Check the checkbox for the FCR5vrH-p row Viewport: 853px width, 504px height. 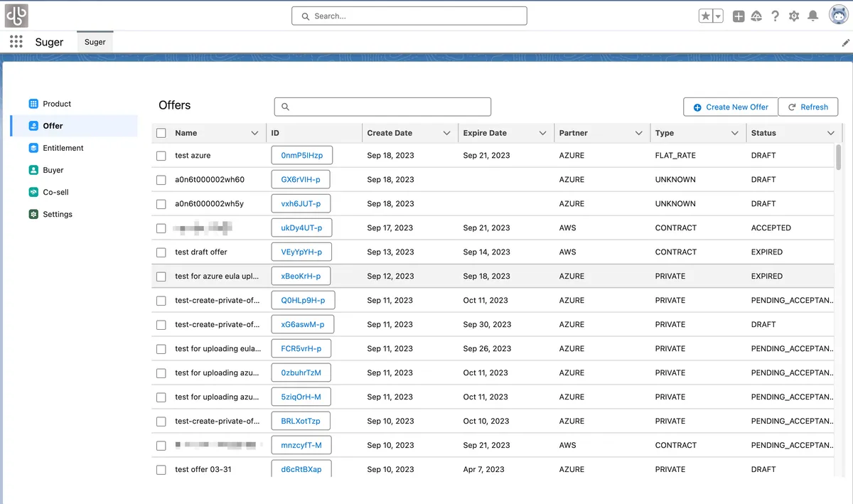click(x=161, y=349)
